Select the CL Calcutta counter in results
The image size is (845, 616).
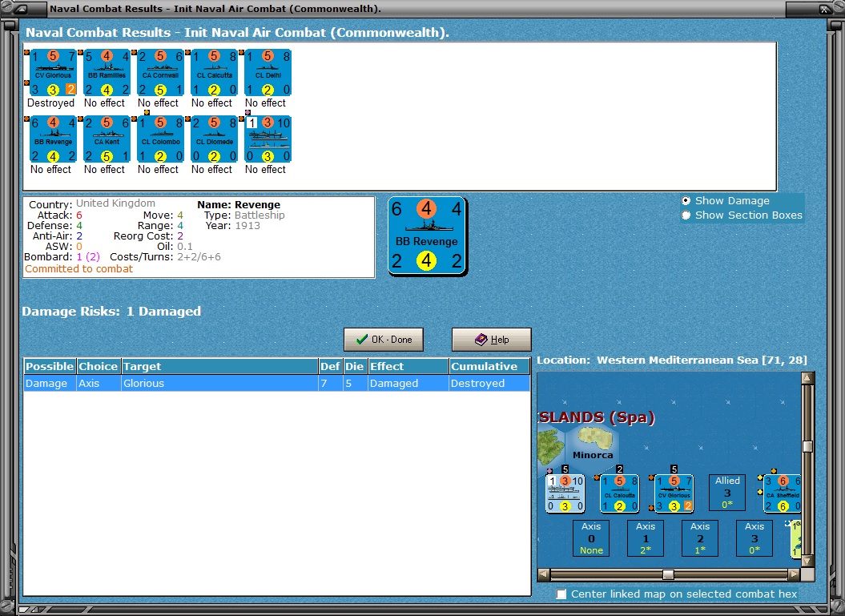(215, 72)
